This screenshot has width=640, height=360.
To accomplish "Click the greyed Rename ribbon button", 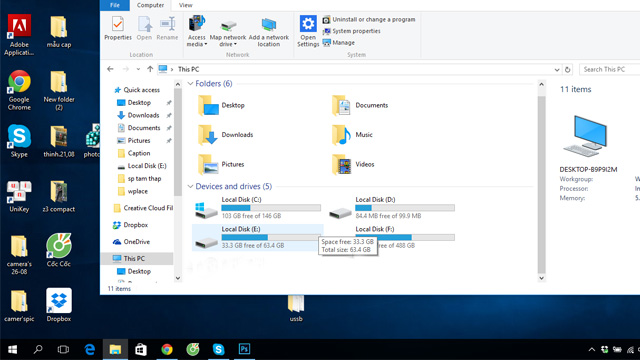I will [167, 29].
